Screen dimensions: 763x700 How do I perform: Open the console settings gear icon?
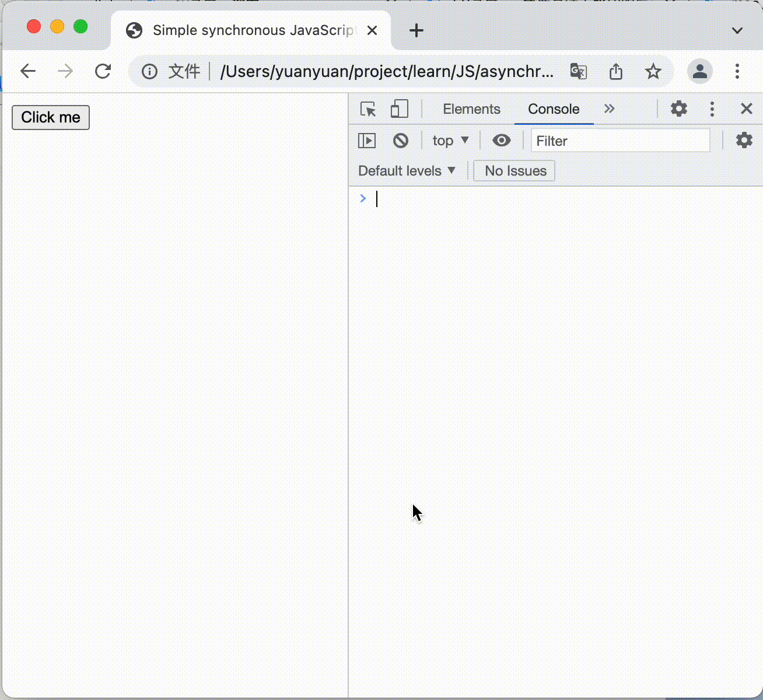(744, 140)
